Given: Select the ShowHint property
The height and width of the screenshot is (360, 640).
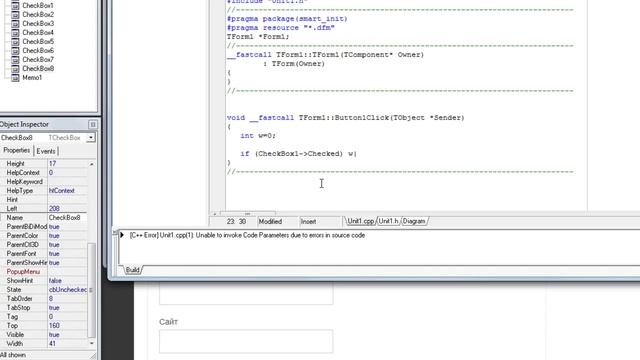Looking at the screenshot, I should click(x=44, y=280).
